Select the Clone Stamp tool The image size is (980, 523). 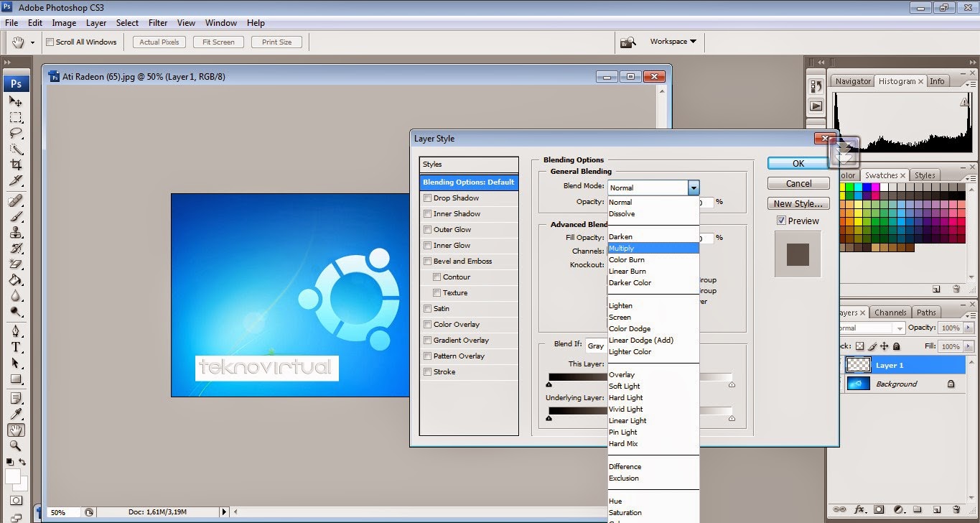[16, 232]
